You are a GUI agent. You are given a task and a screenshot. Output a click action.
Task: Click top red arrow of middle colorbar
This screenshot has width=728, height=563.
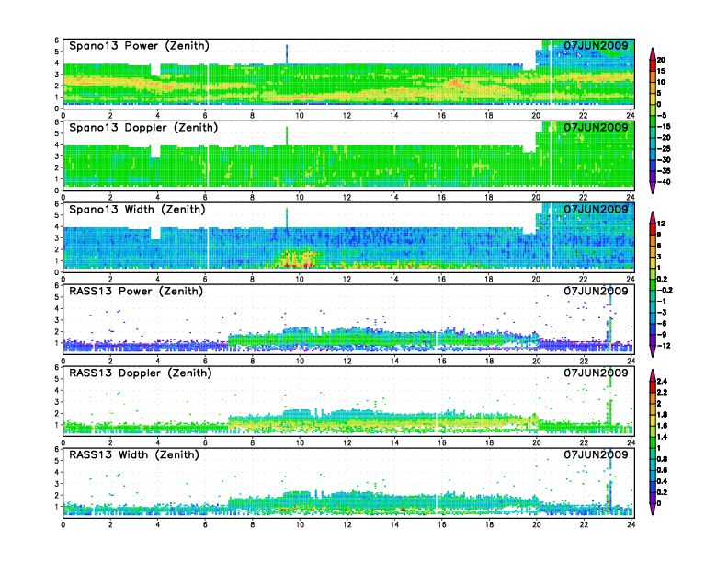point(652,215)
